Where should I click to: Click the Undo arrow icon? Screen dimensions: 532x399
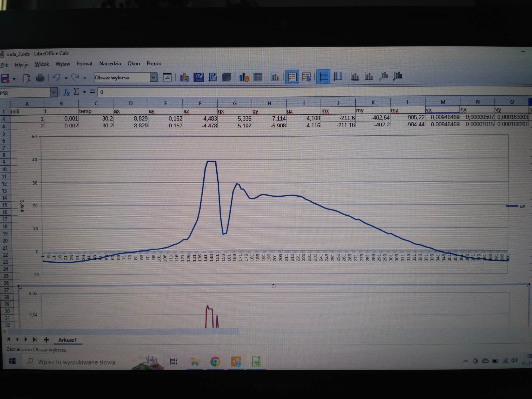tap(56, 77)
